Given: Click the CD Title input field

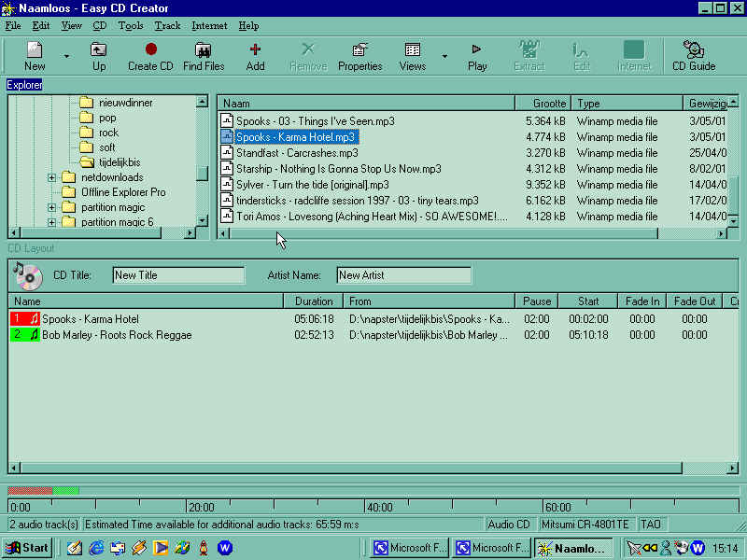Looking at the screenshot, I should click(x=177, y=275).
